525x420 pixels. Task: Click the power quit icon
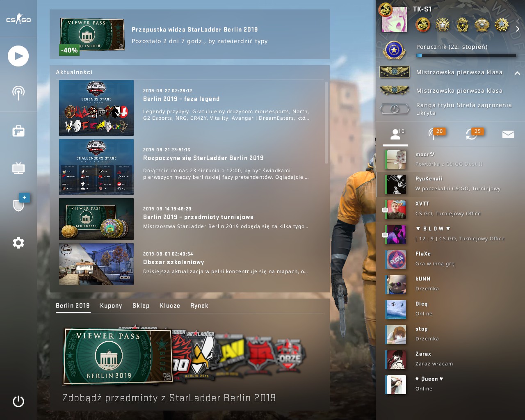18,401
